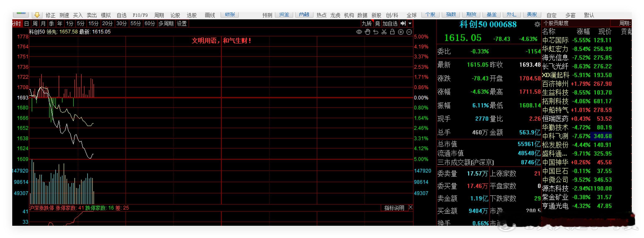Select the 百济神州 row
Screen dimensions: 644x238
point(587,83)
